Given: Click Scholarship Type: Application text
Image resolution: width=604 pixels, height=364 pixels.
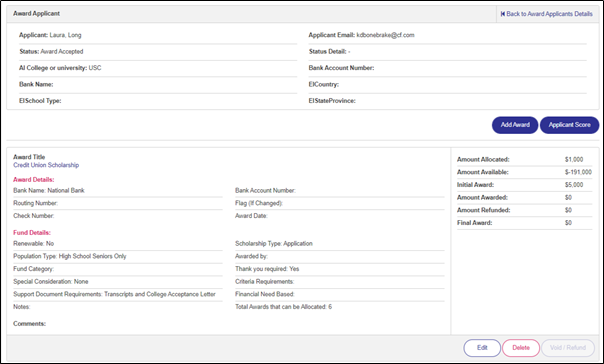Looking at the screenshot, I should [x=274, y=243].
